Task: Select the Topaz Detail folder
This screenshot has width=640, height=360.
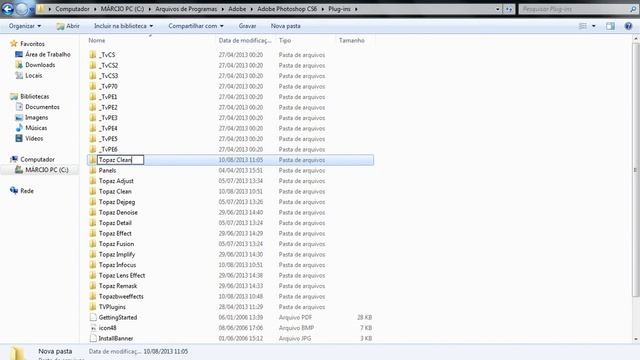Action: point(115,223)
